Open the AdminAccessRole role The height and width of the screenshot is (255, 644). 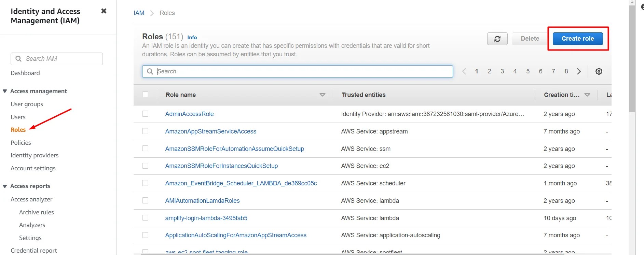[189, 114]
